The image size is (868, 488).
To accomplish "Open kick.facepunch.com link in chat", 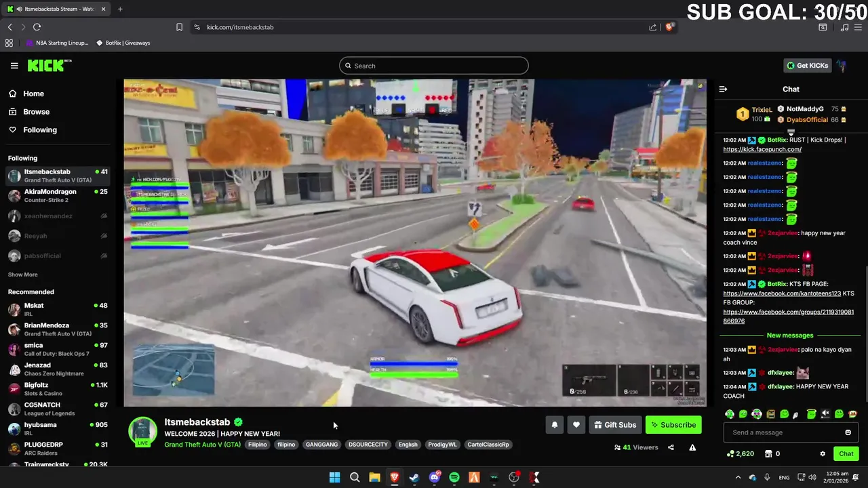I will [x=762, y=149].
